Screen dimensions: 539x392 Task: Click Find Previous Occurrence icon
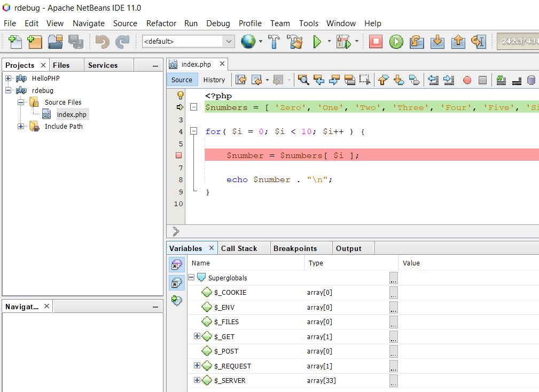point(319,80)
